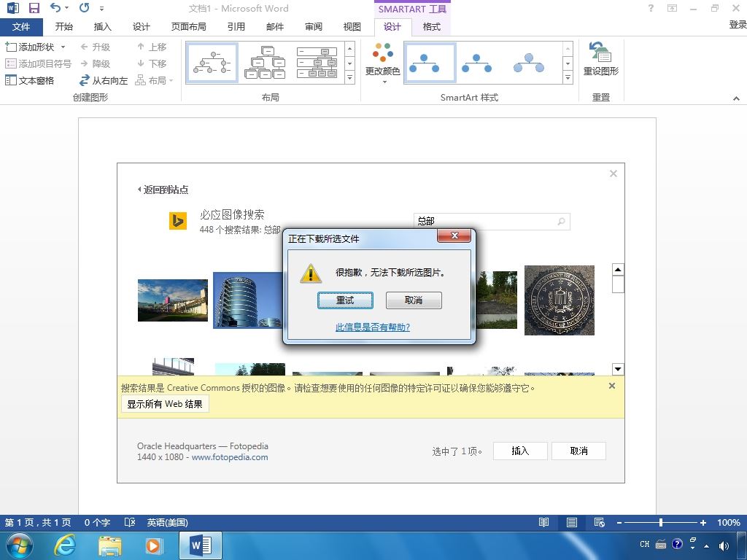747x560 pixels.
Task: Undo the last action
Action: coord(55,7)
